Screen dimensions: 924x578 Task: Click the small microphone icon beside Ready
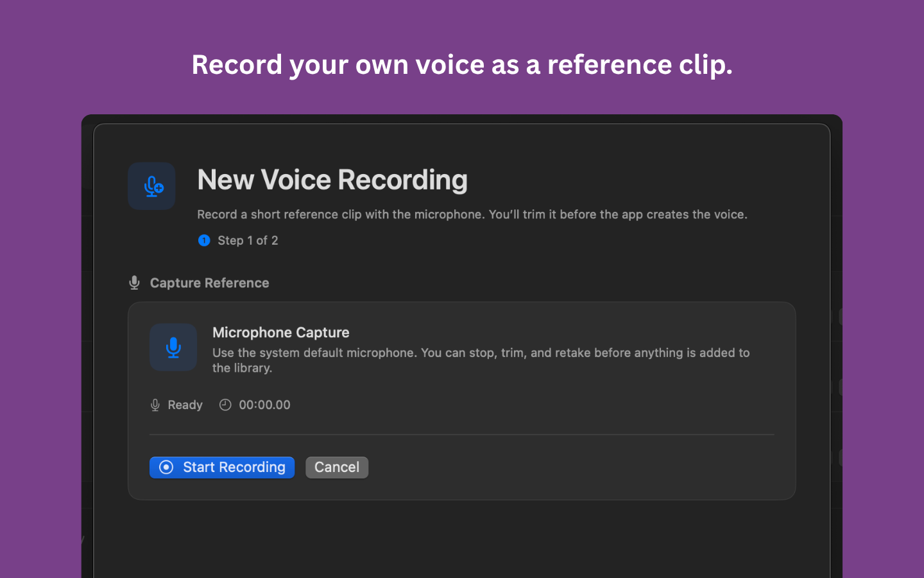click(155, 405)
